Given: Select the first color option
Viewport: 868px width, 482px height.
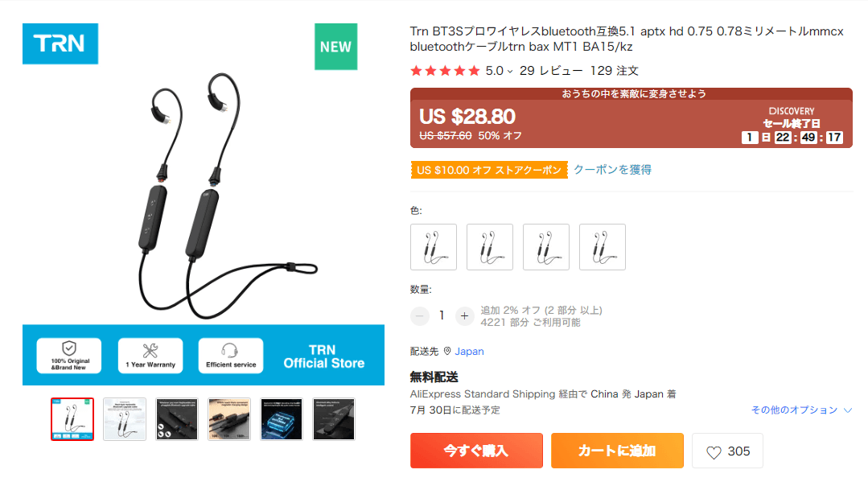Looking at the screenshot, I should click(434, 247).
